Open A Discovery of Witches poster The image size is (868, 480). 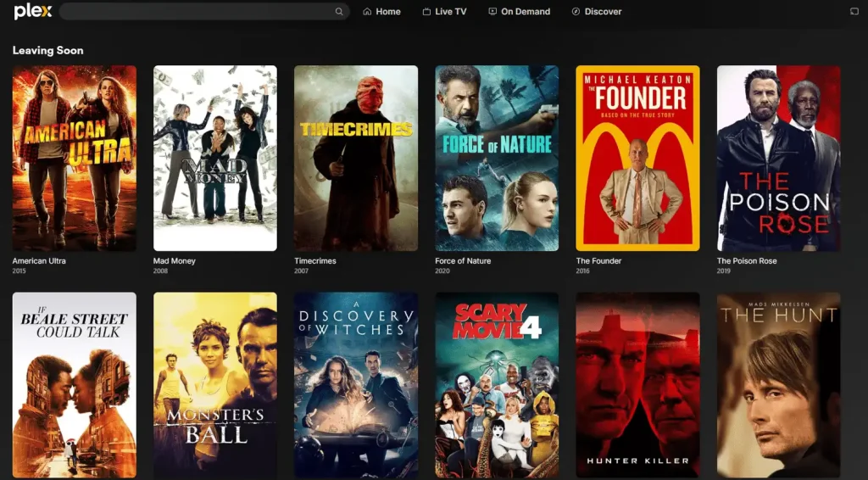(x=356, y=385)
